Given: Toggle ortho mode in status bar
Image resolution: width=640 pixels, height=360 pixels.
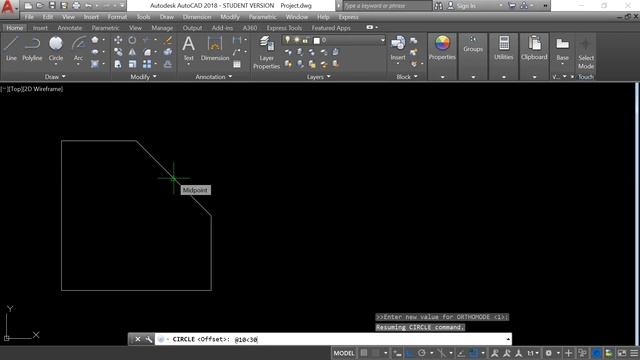Looking at the screenshot, I should click(410, 353).
